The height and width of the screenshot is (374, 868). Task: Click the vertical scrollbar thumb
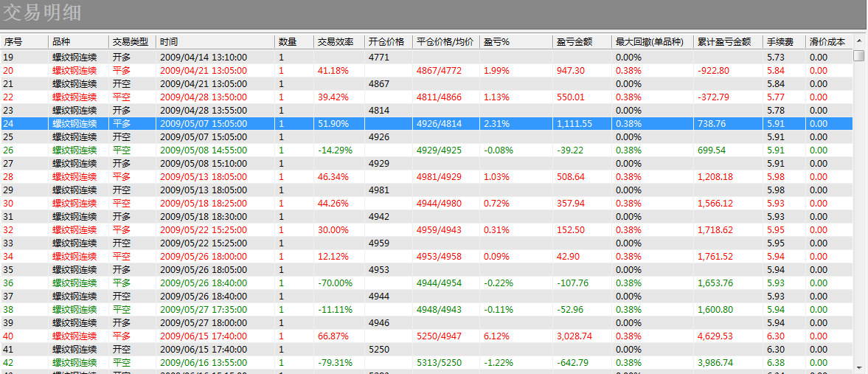[859, 55]
